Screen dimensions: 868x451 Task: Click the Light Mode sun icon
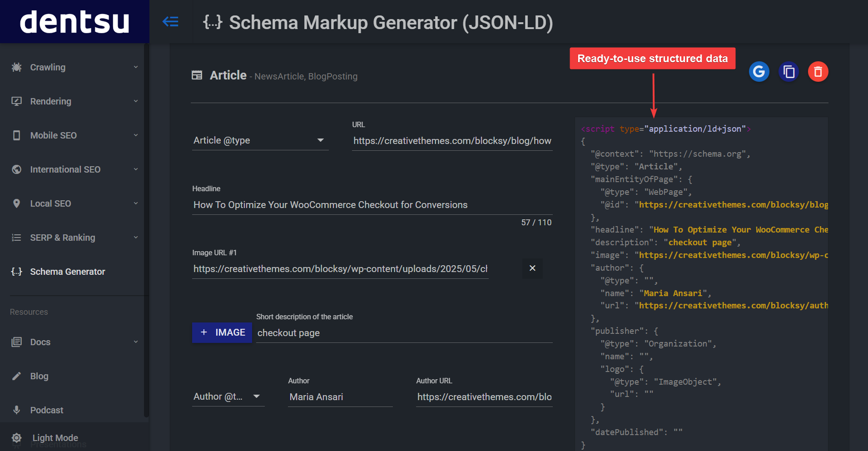tap(17, 438)
